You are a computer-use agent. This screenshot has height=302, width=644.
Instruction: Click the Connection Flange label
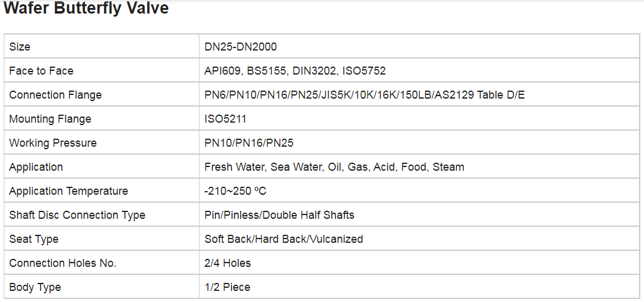pos(55,95)
